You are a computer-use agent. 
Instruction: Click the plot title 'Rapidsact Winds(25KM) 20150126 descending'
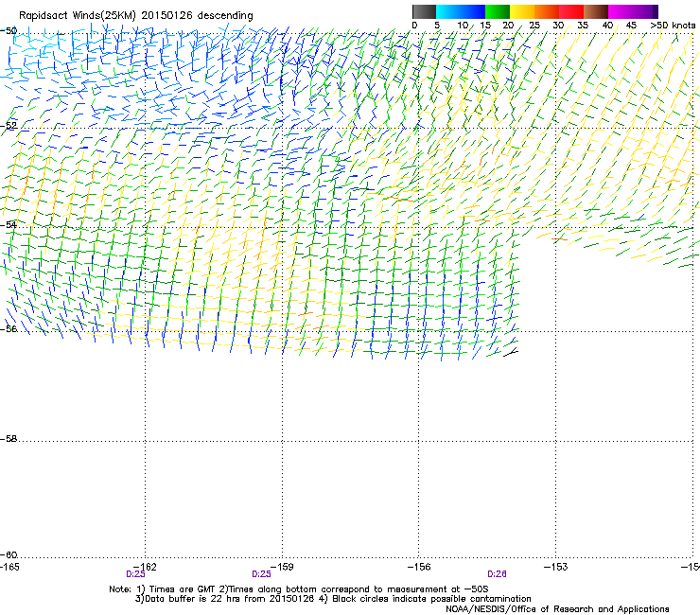point(135,16)
